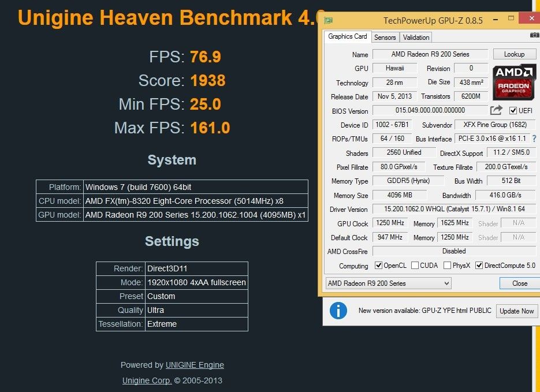This screenshot has height=392, width=540.
Task: Click the AMD CrossFire field showing Disabled
Action: (x=455, y=251)
